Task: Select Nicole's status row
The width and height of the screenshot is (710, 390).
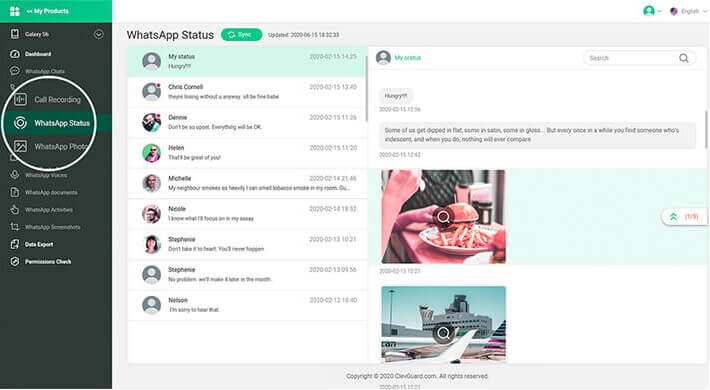Action: coord(247,214)
